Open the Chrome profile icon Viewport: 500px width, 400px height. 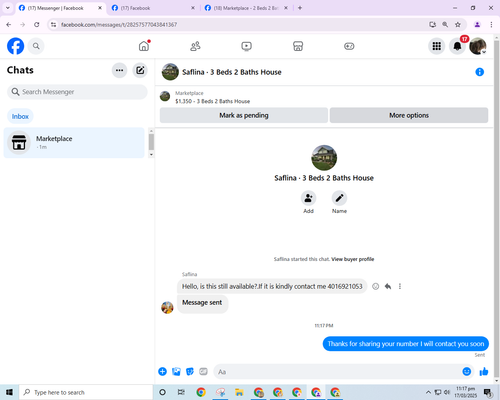[477, 25]
